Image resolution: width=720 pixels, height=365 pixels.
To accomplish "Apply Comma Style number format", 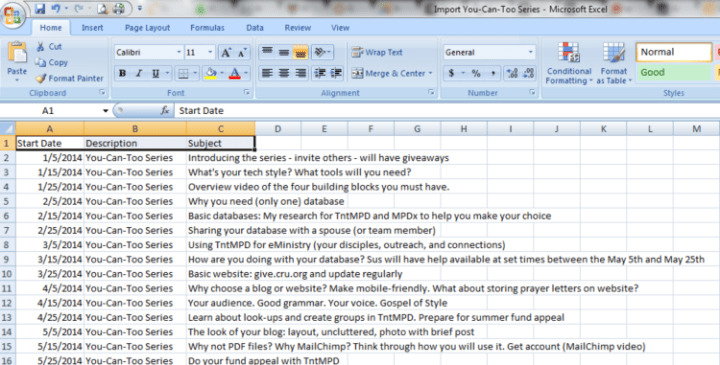I will coord(493,73).
